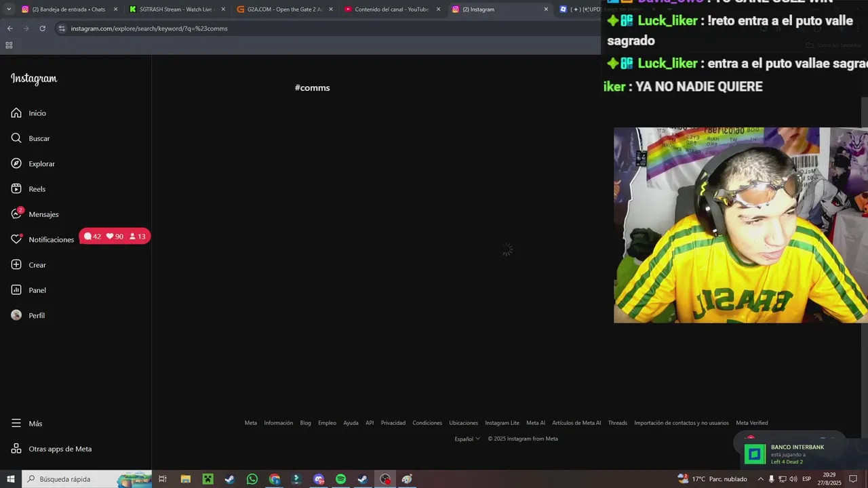Open the Panel dashboard entry
The width and height of the screenshot is (868, 488).
point(28,290)
